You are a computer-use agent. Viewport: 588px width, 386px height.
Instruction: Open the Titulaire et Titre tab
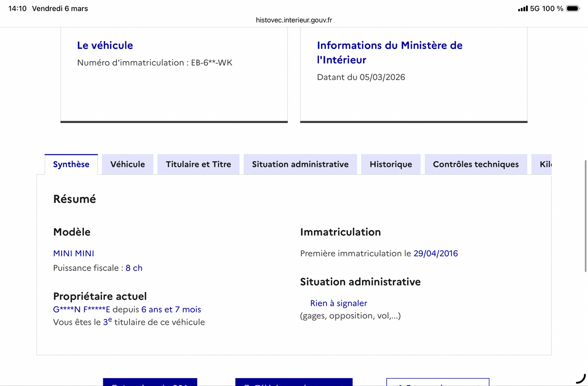pyautogui.click(x=198, y=165)
